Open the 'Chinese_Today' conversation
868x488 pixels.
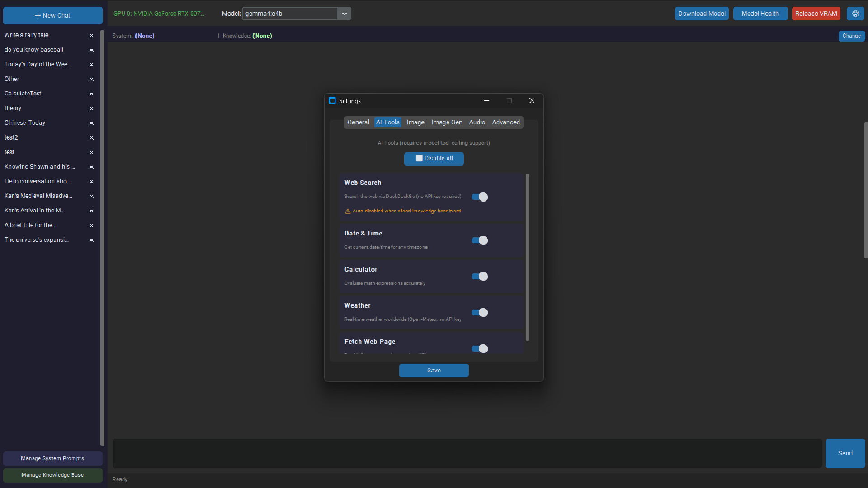coord(25,123)
